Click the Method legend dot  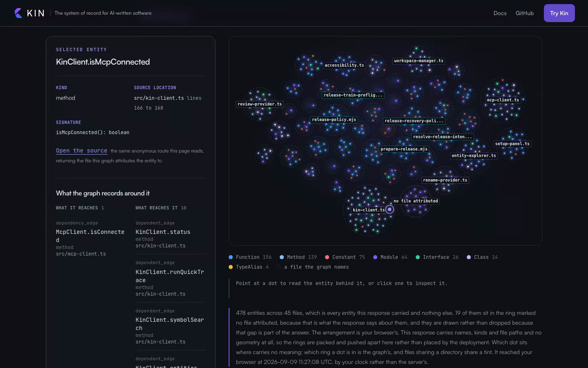(282, 257)
